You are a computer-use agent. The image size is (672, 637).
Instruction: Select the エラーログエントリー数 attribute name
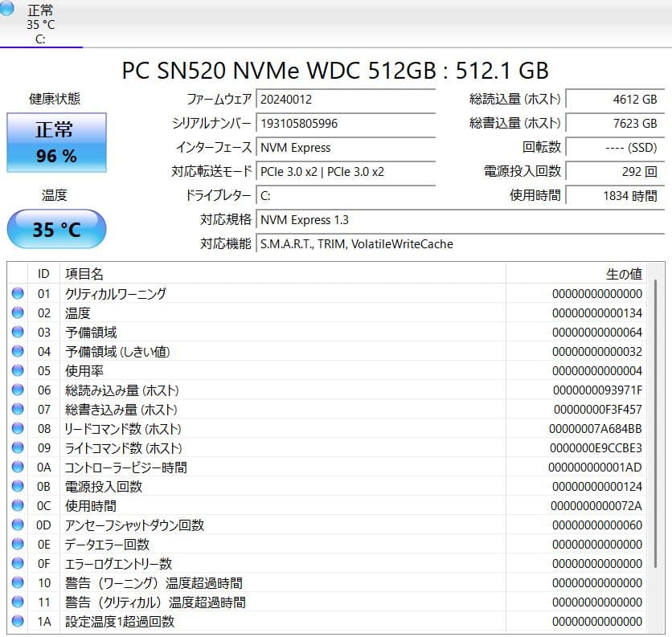(x=118, y=564)
